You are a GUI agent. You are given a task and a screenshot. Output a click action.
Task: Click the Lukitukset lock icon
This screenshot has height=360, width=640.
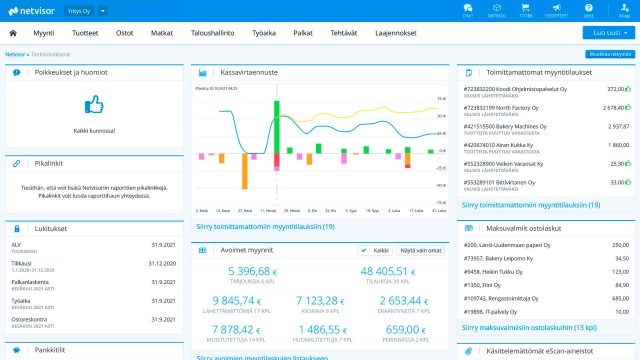[x=17, y=229]
